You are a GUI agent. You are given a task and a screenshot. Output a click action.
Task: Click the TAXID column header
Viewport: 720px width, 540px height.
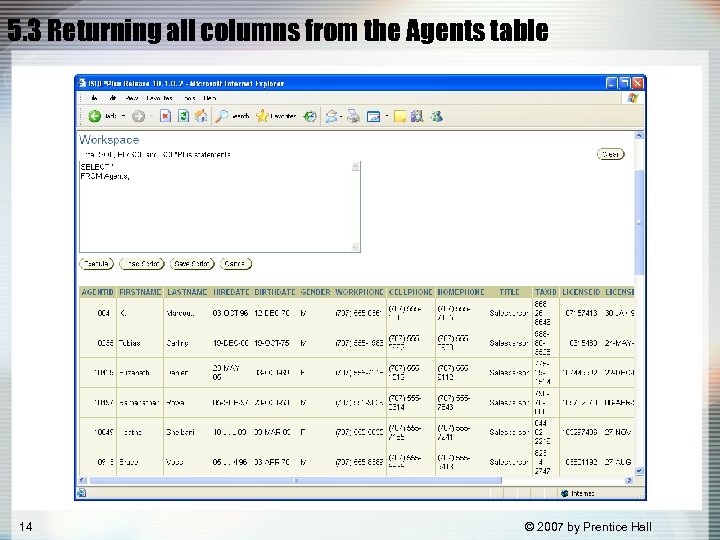point(546,292)
